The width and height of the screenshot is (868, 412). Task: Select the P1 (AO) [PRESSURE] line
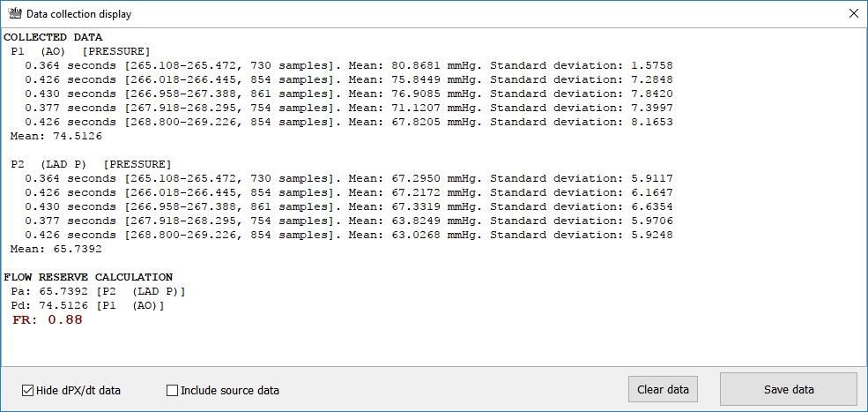coord(80,51)
